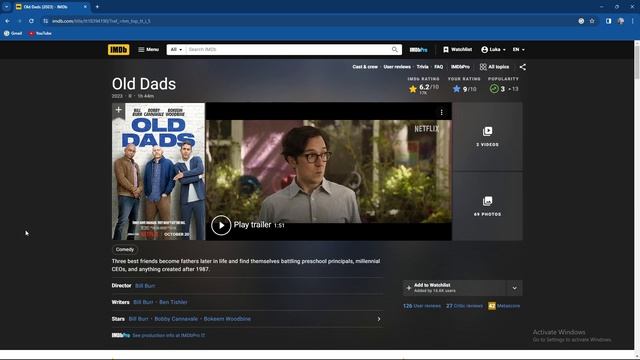Viewport: 640px width, 360px height.
Task: Open the browser profile avatar icon
Action: pyautogui.click(x=621, y=21)
